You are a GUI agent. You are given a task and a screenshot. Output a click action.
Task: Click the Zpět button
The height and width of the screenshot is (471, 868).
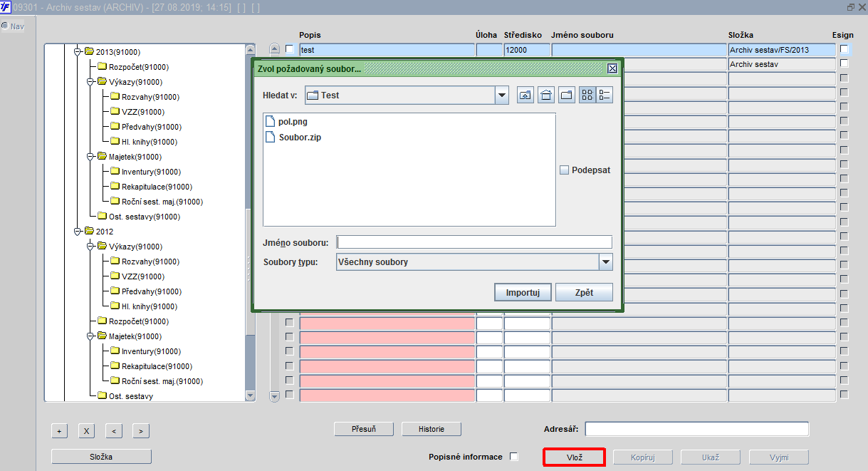click(584, 292)
